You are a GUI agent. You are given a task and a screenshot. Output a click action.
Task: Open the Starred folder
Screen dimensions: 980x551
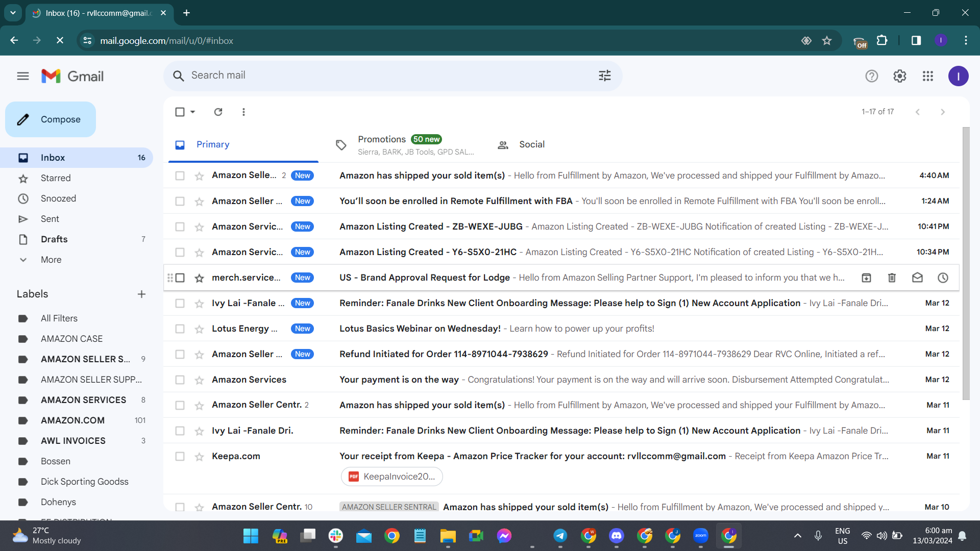(77, 178)
